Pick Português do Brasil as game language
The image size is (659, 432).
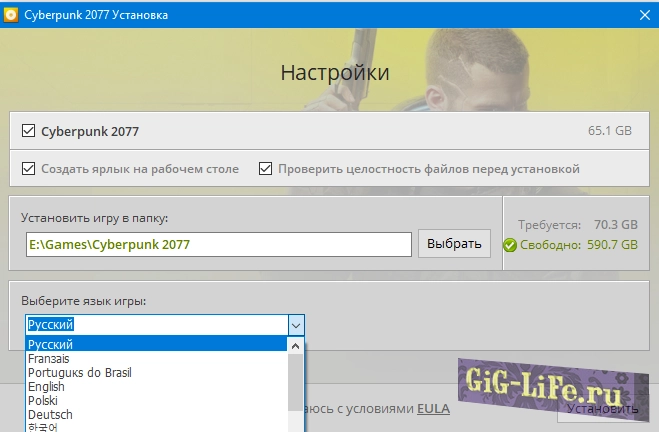pyautogui.click(x=155, y=373)
